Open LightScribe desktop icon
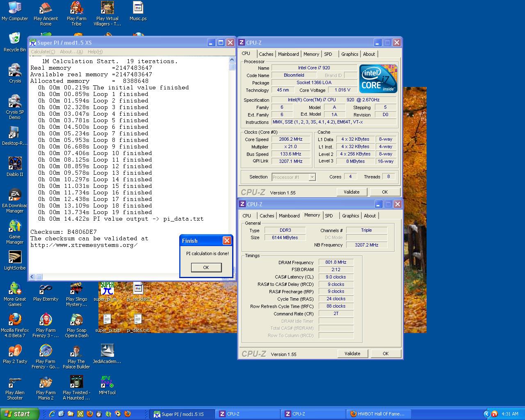The height and width of the screenshot is (420, 525). click(15, 261)
